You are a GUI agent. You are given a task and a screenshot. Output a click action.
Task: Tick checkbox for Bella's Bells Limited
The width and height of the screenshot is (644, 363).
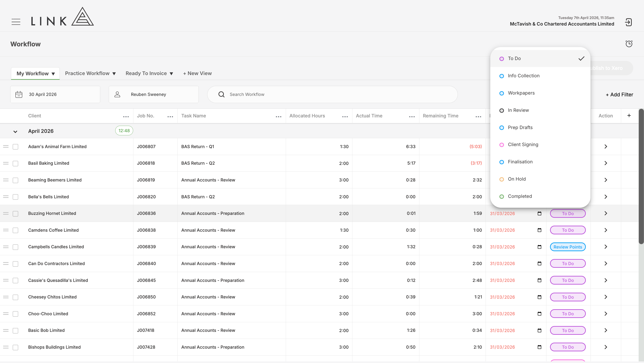(x=15, y=197)
